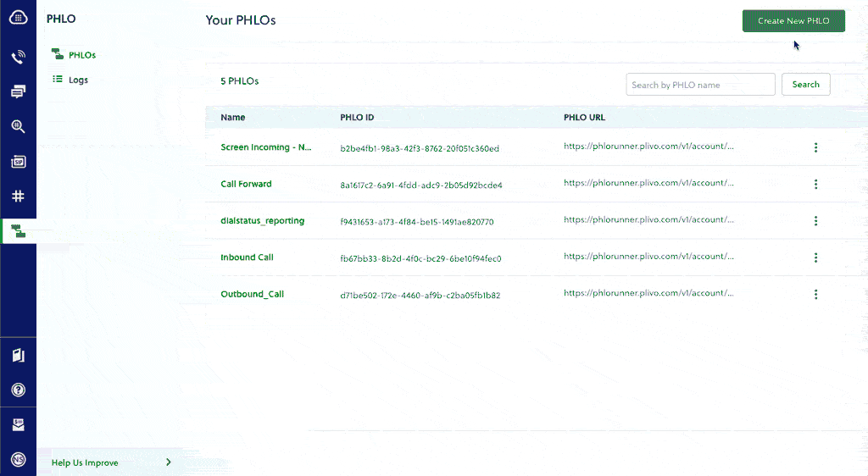
Task: Click the Create New PHLO button
Action: pos(793,21)
